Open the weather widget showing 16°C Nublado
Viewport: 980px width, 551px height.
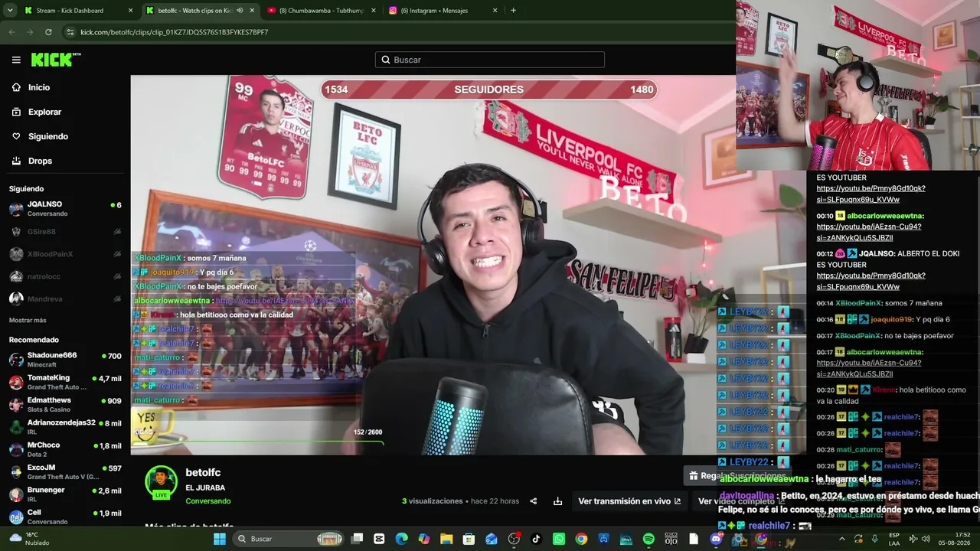31,539
